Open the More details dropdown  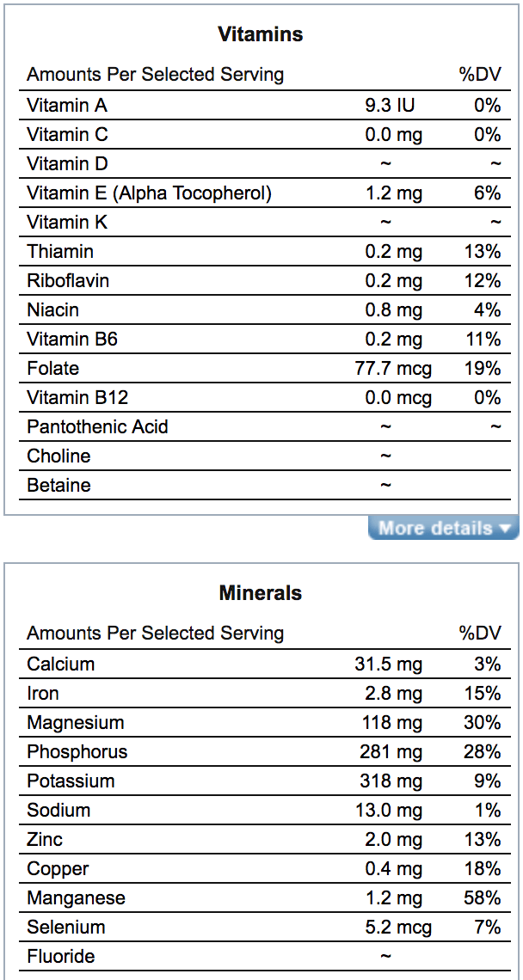[443, 529]
